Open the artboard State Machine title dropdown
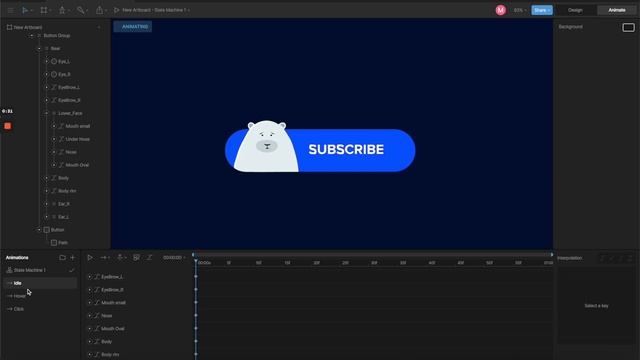 156,10
